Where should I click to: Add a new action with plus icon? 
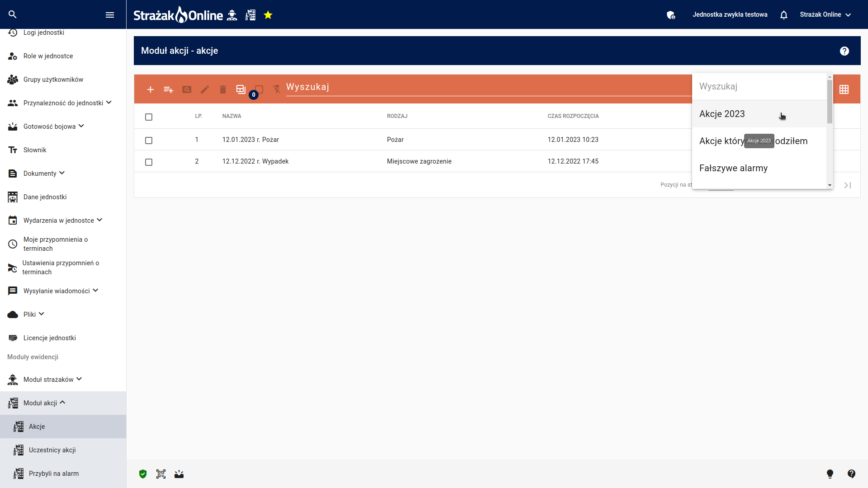(151, 89)
